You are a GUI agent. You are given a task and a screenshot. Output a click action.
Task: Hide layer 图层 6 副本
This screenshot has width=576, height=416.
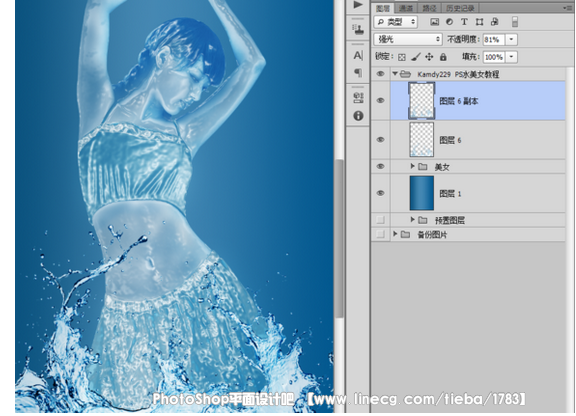click(381, 100)
